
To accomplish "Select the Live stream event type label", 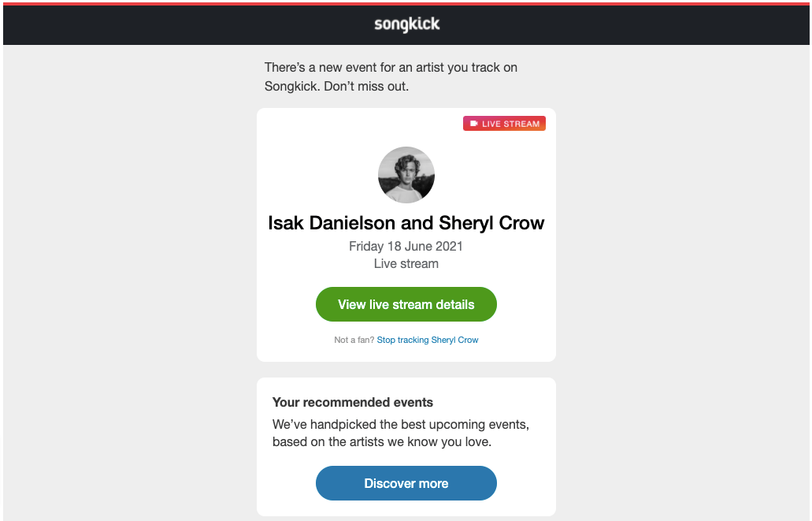I will pyautogui.click(x=406, y=263).
